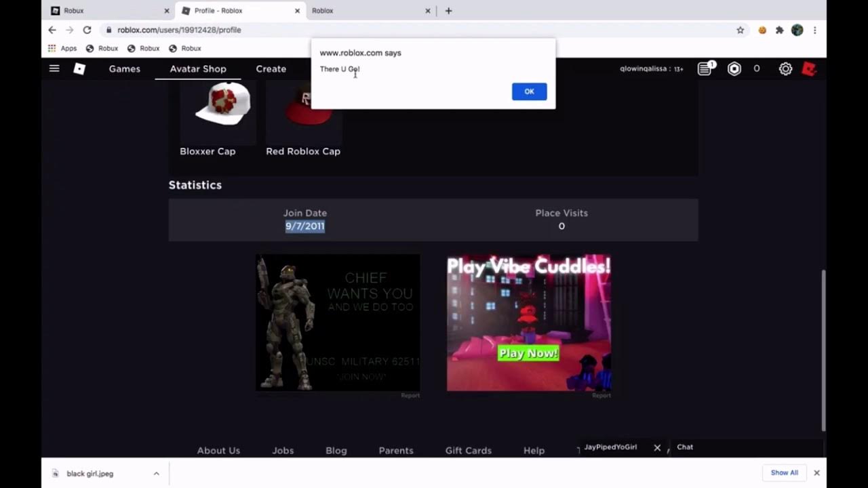Open the cookie extension icon
Screen dimensions: 868x488
coord(762,30)
